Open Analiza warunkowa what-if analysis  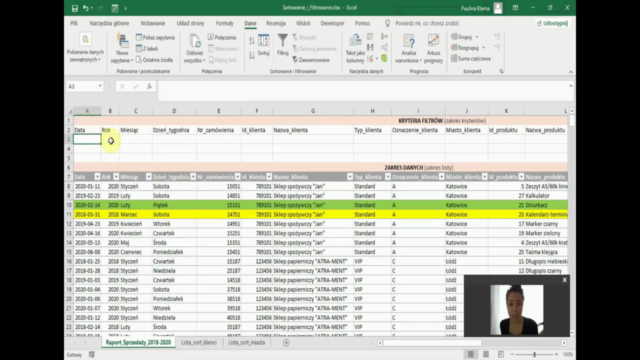(x=409, y=49)
